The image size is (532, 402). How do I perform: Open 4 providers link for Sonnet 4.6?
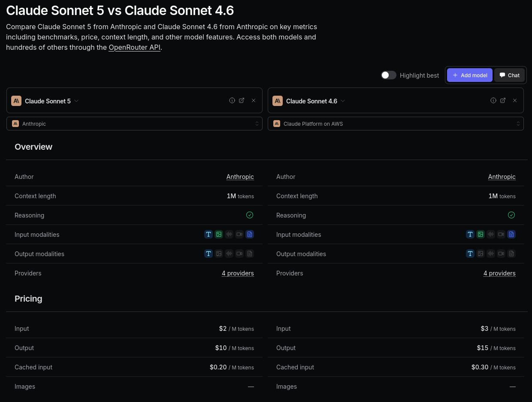(x=499, y=273)
